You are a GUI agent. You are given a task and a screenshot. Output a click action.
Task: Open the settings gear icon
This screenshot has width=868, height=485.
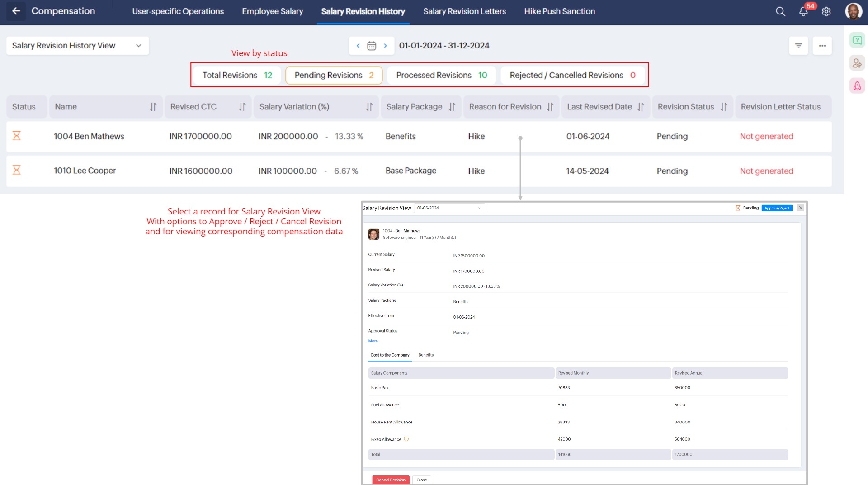(826, 12)
